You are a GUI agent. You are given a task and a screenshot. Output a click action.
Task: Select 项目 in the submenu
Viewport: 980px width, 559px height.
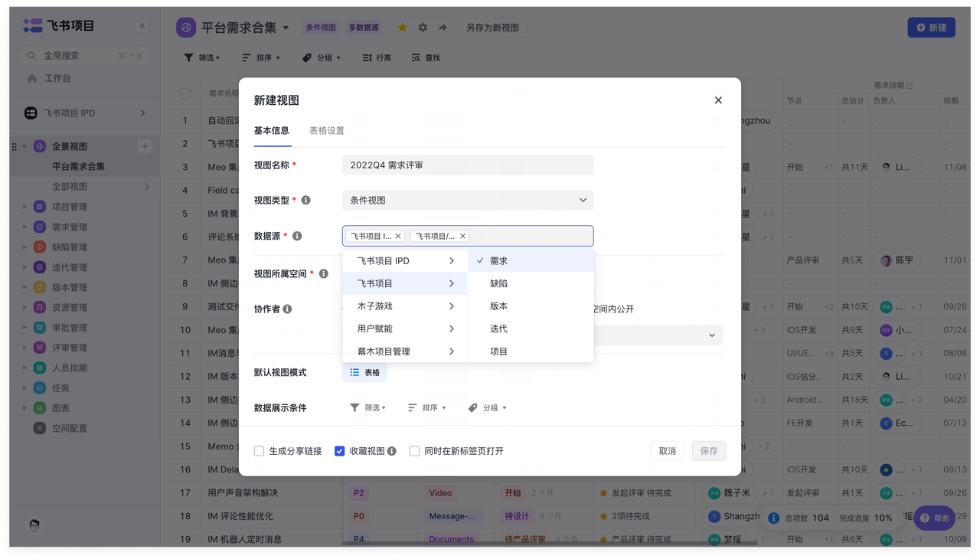pos(531,351)
